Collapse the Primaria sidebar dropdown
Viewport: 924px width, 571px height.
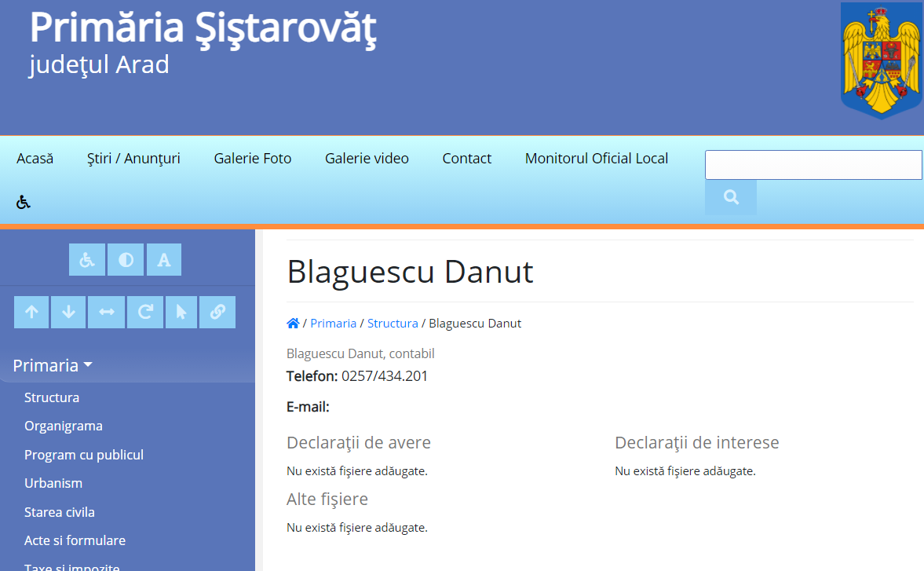pos(53,365)
